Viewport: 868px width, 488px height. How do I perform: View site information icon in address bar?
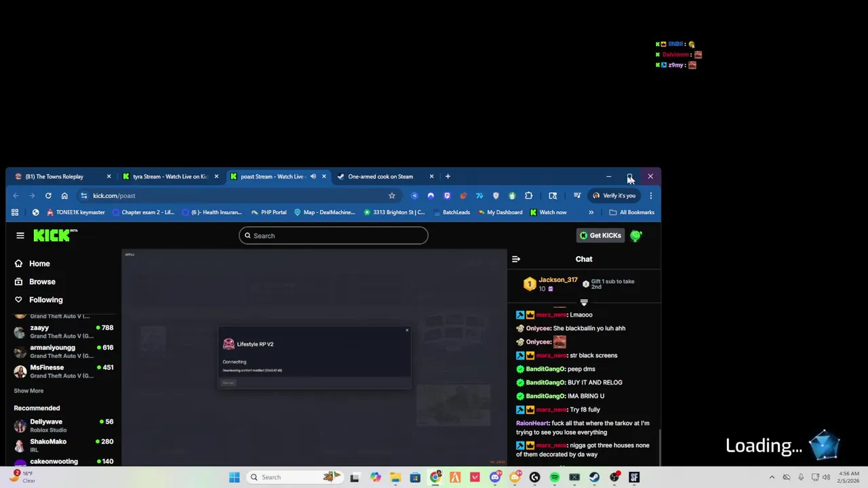click(83, 195)
